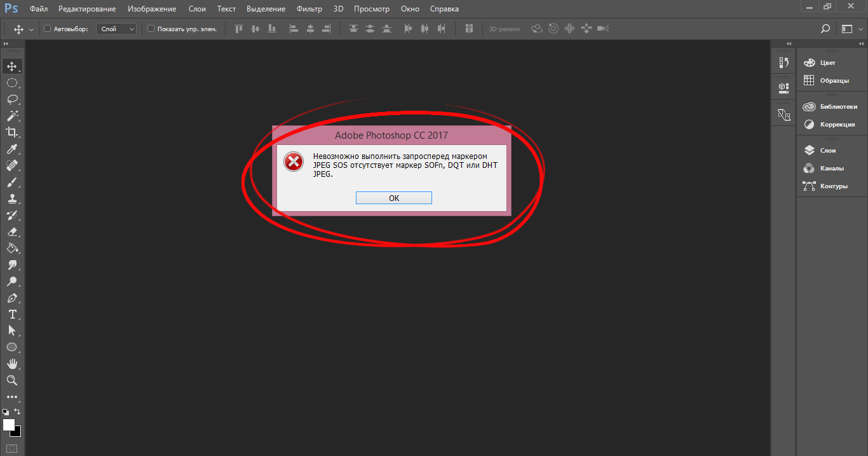Viewport: 868px width, 456px height.
Task: Open the Фильтр menu
Action: coord(309,9)
